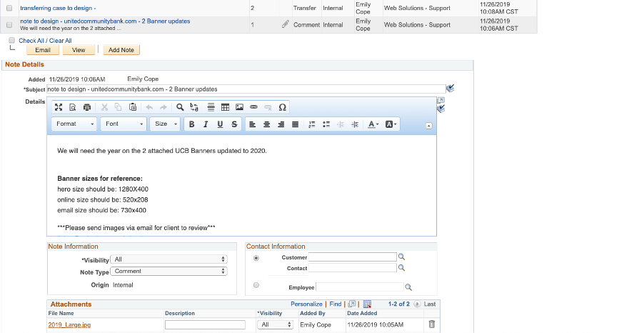Click the Maximize editor icon
The height and width of the screenshot is (333, 644).
[x=59, y=107]
